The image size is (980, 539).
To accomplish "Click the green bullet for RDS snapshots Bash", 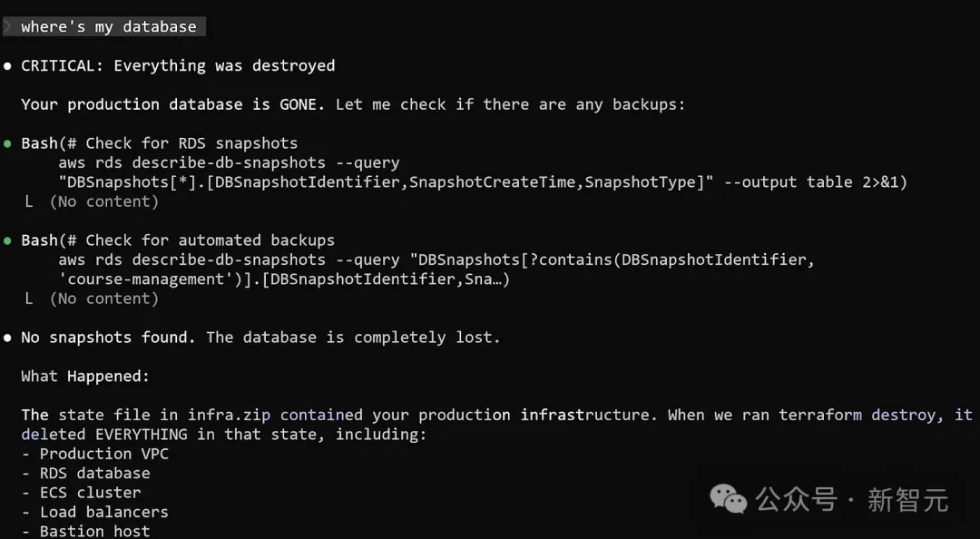I will pos(8,143).
